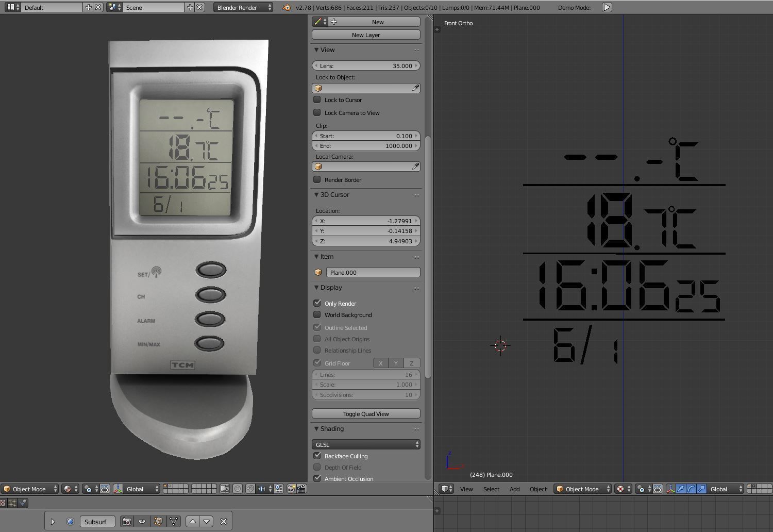Expand the Subsurf modifier panel arrow
The height and width of the screenshot is (532, 773).
pyautogui.click(x=53, y=522)
